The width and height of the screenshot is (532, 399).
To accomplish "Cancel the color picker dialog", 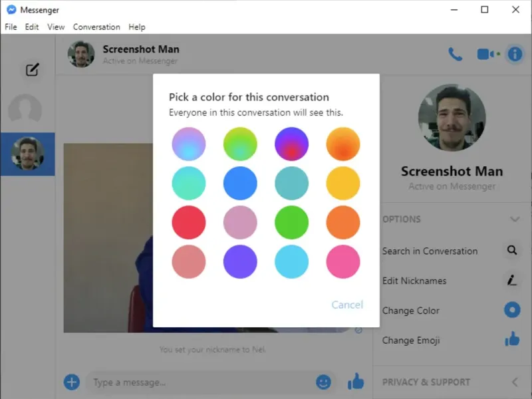I will tap(347, 305).
